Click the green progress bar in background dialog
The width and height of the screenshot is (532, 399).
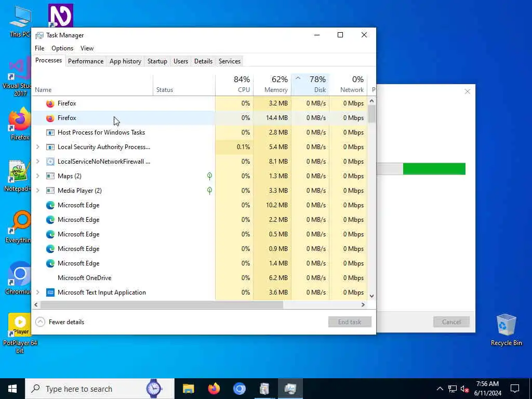(434, 169)
